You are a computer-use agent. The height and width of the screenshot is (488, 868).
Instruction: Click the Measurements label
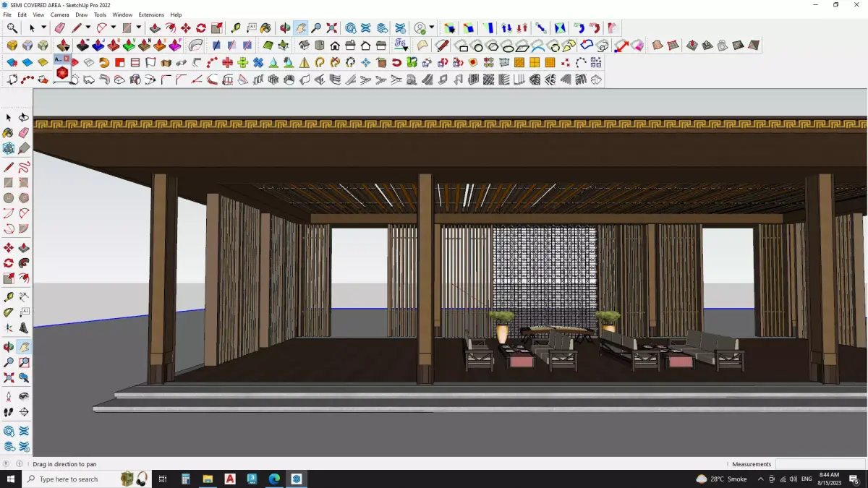752,464
